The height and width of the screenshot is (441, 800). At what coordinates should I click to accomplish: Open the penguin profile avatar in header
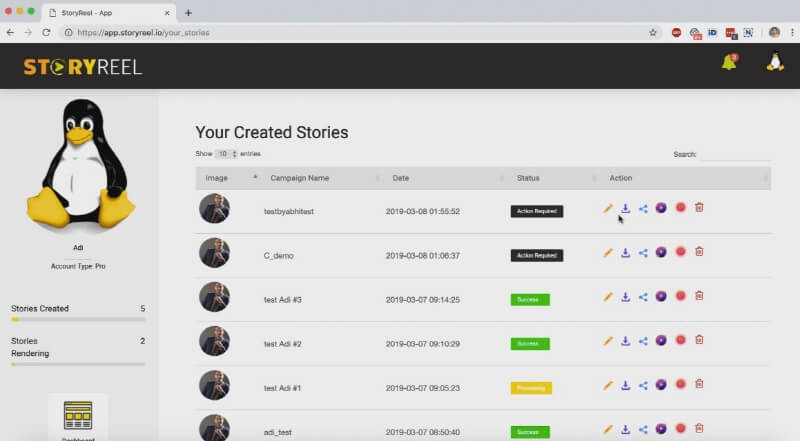coord(775,62)
